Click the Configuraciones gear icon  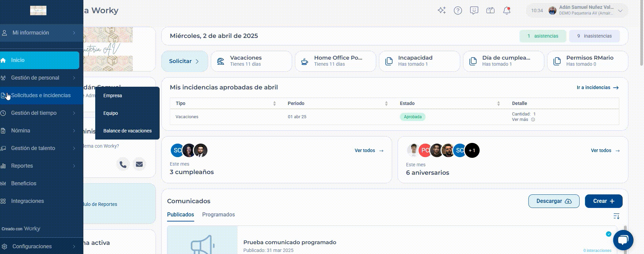coord(4,247)
